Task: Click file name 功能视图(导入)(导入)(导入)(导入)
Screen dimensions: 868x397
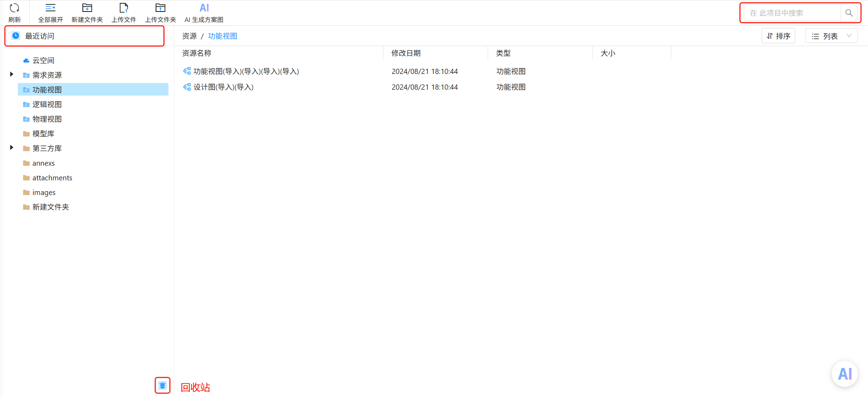Action: (246, 71)
